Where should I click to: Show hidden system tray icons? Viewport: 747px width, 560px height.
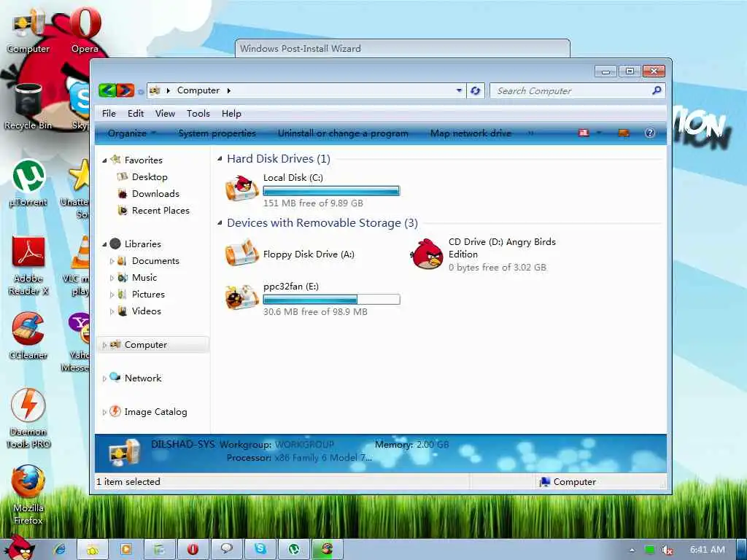coord(632,550)
